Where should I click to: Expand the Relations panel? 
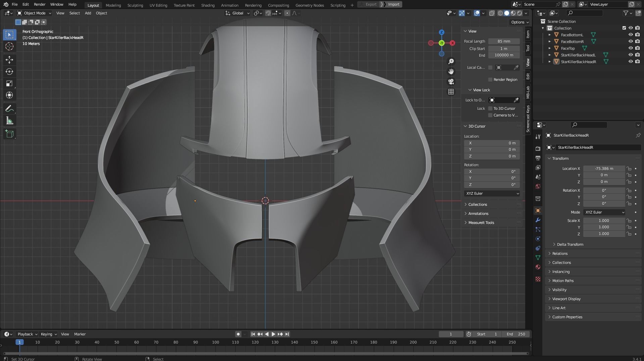coord(560,254)
